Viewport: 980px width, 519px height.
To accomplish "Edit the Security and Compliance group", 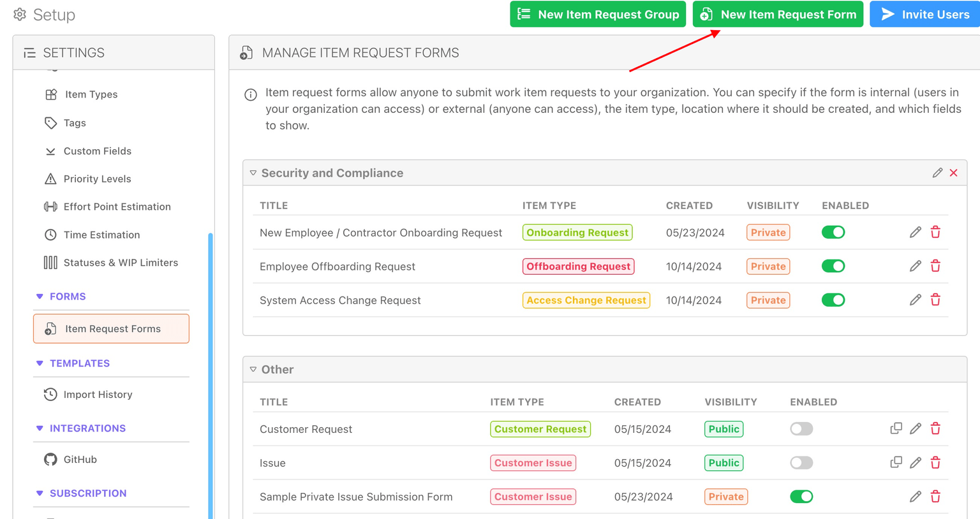I will click(x=937, y=173).
